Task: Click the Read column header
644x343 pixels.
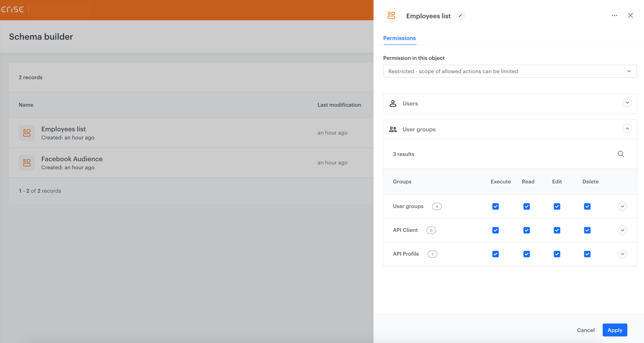Action: 528,181
